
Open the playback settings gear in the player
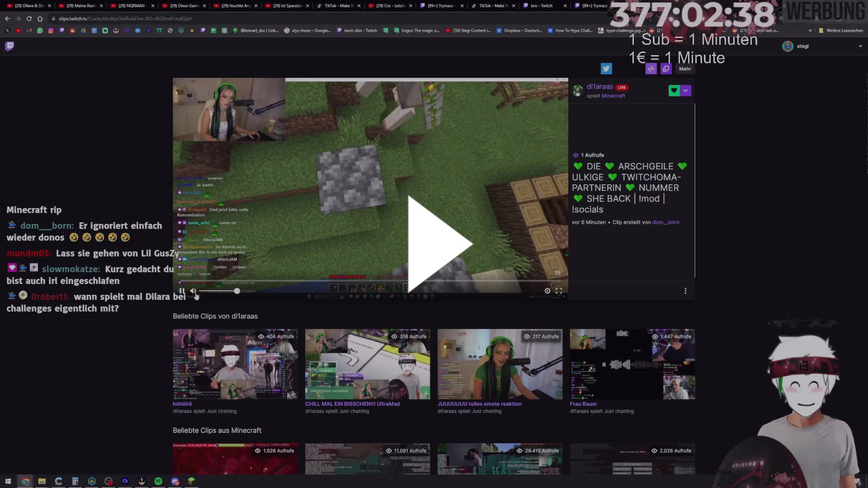(547, 291)
